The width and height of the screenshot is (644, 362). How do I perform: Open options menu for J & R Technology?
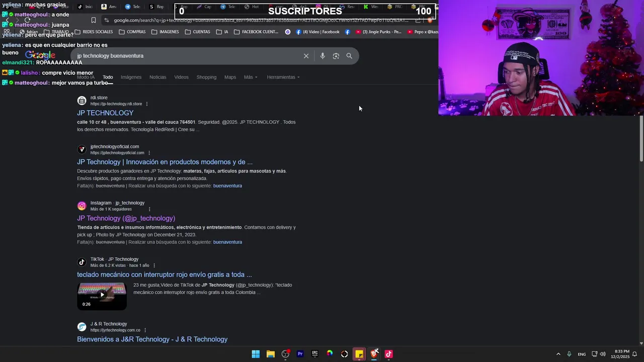click(x=145, y=330)
